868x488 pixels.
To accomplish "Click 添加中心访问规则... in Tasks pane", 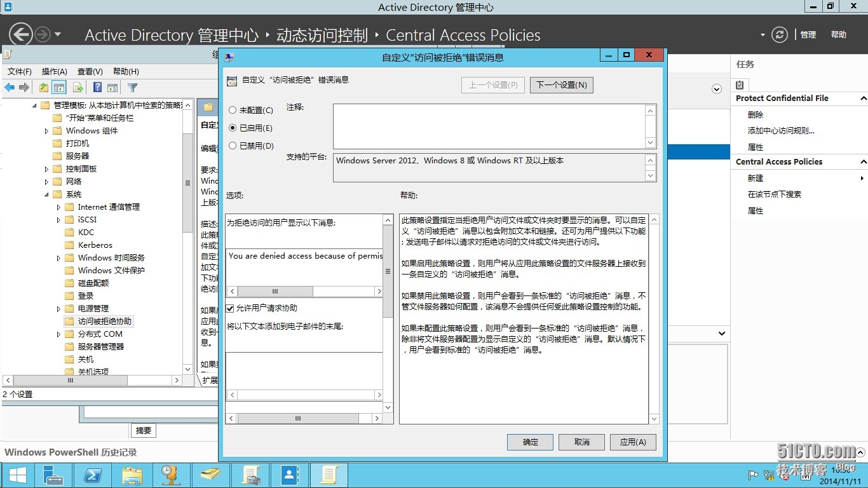I will [781, 131].
